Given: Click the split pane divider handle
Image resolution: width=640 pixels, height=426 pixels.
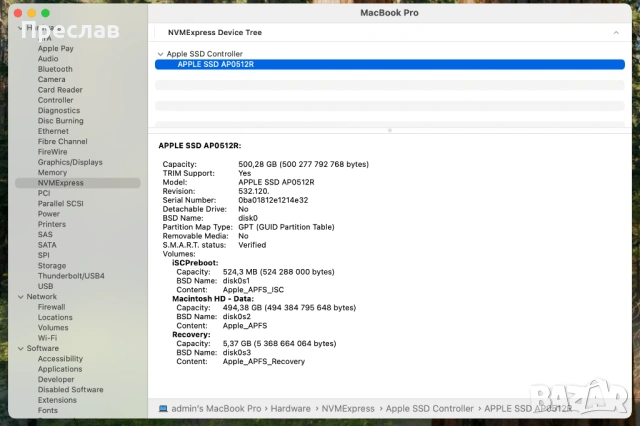Looking at the screenshot, I should [x=390, y=130].
